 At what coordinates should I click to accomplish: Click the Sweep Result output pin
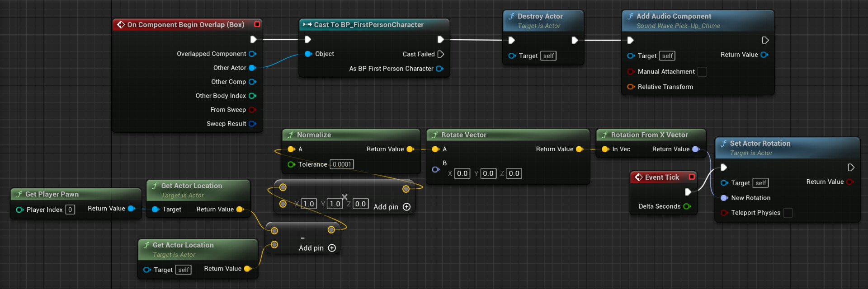(x=252, y=124)
